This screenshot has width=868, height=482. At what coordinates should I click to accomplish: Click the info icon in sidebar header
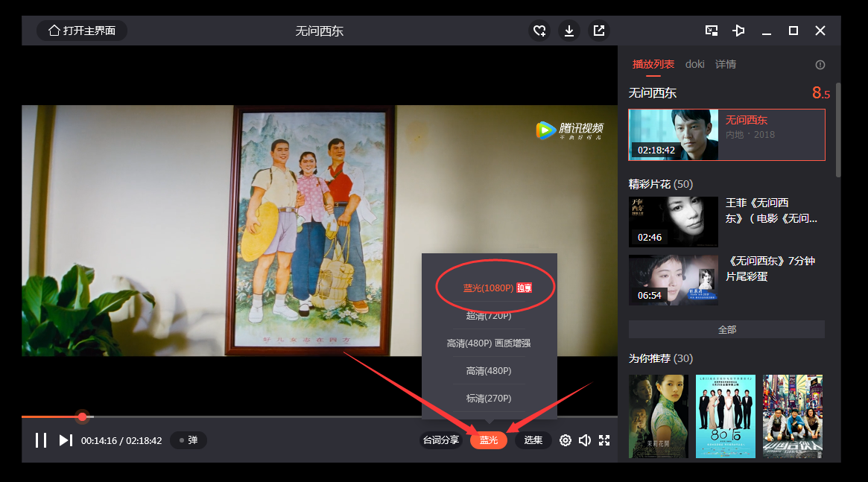click(820, 65)
